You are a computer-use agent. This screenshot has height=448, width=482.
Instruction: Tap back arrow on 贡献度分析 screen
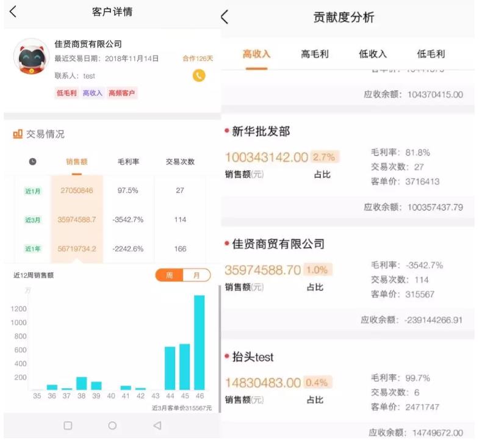coord(225,17)
